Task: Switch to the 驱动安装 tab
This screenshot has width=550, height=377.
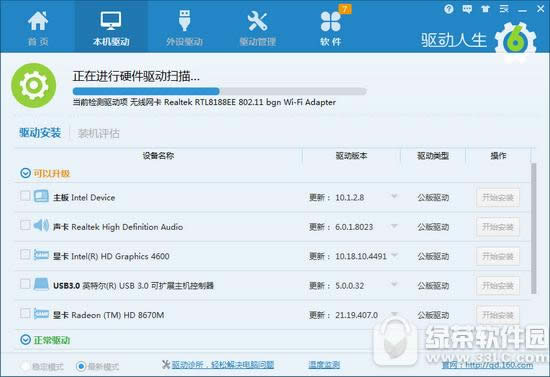Action: (x=40, y=133)
